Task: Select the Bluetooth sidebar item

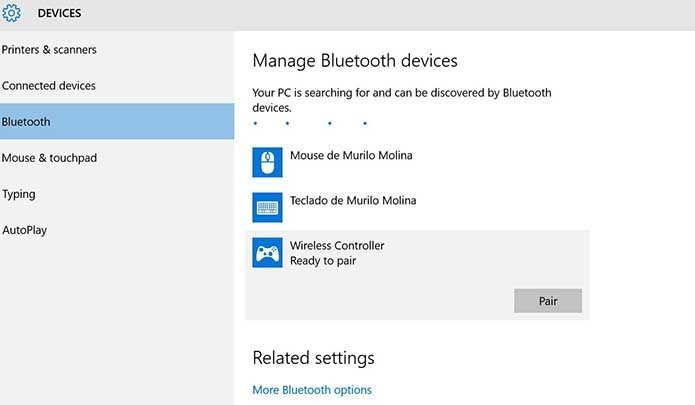Action: tap(117, 122)
